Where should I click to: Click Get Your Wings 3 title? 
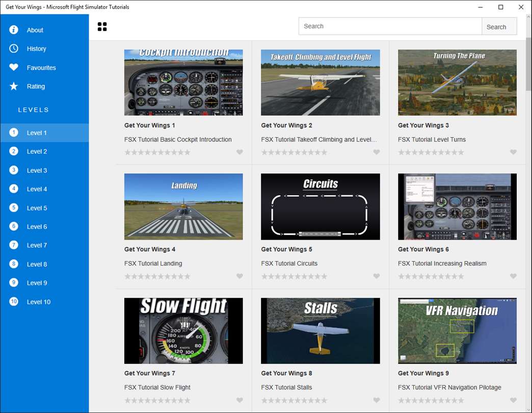423,125
